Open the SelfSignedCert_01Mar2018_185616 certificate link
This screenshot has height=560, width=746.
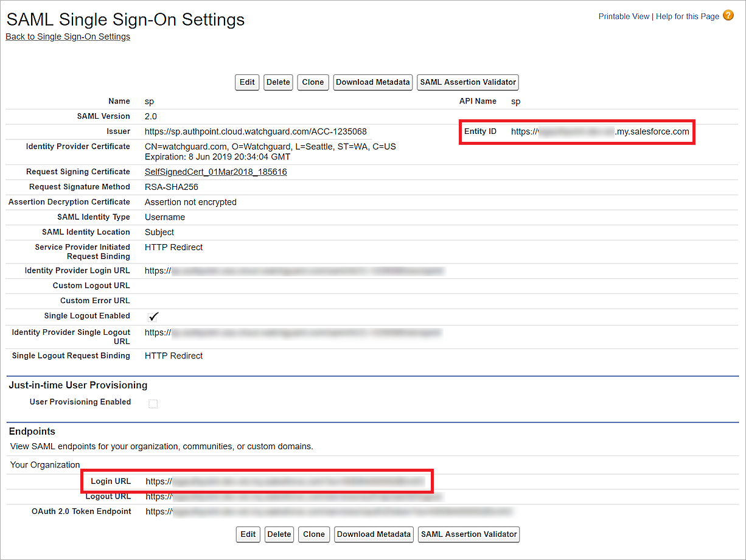point(215,172)
